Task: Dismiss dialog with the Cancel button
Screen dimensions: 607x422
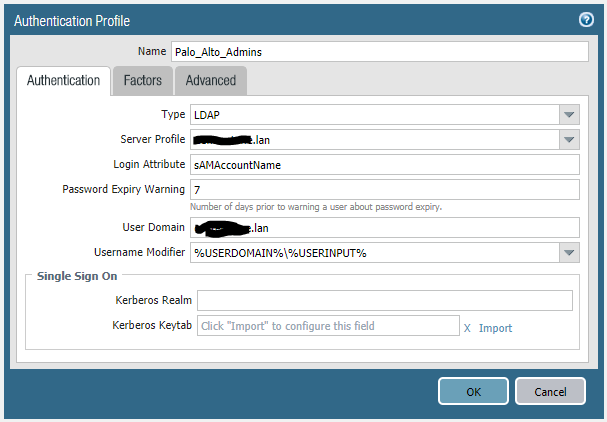Action: click(550, 391)
